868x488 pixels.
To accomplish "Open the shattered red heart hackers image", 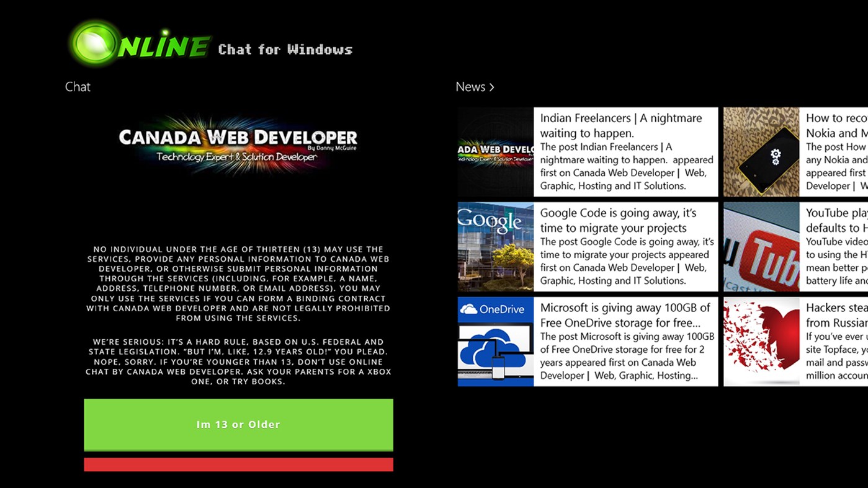I will point(760,340).
